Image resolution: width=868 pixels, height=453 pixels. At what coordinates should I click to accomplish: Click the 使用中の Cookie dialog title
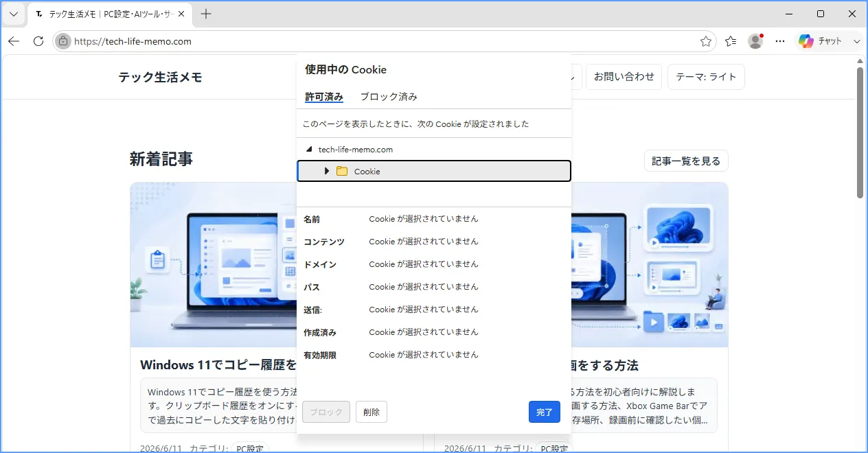(x=345, y=69)
